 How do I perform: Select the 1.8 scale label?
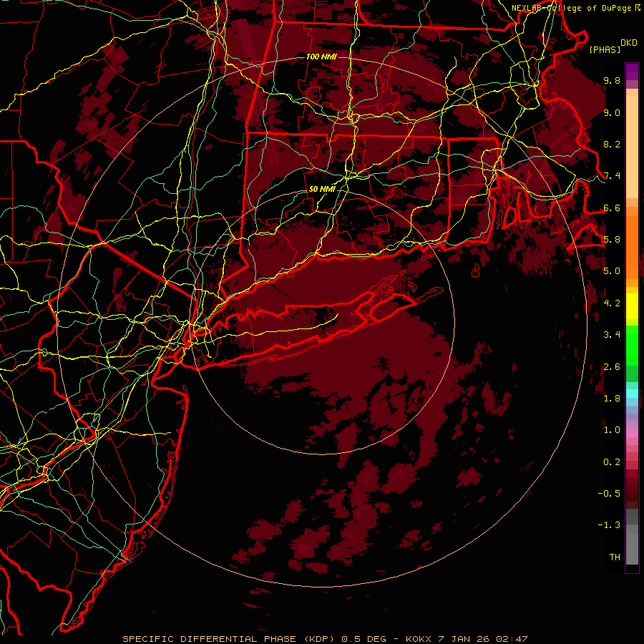[x=612, y=399]
